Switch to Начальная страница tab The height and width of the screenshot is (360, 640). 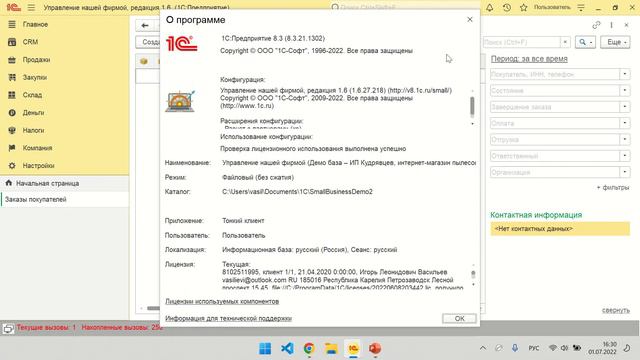point(47,183)
